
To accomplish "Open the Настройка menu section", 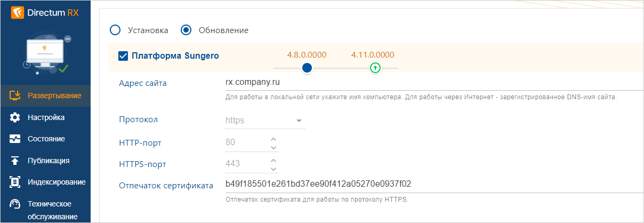I will (x=46, y=117).
